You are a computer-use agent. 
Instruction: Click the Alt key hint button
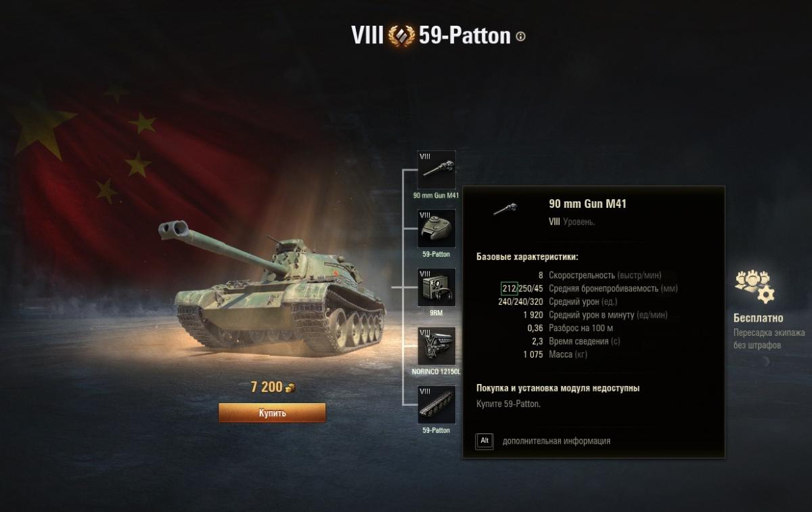tap(484, 441)
